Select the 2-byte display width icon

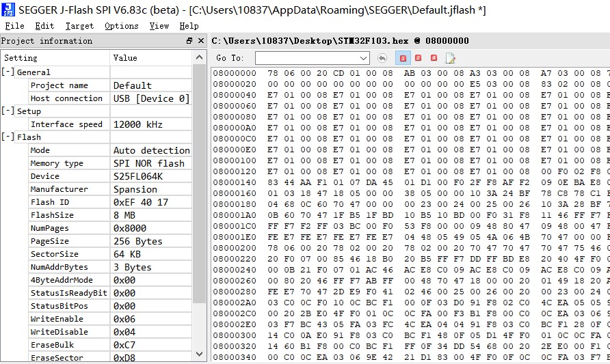(419, 58)
